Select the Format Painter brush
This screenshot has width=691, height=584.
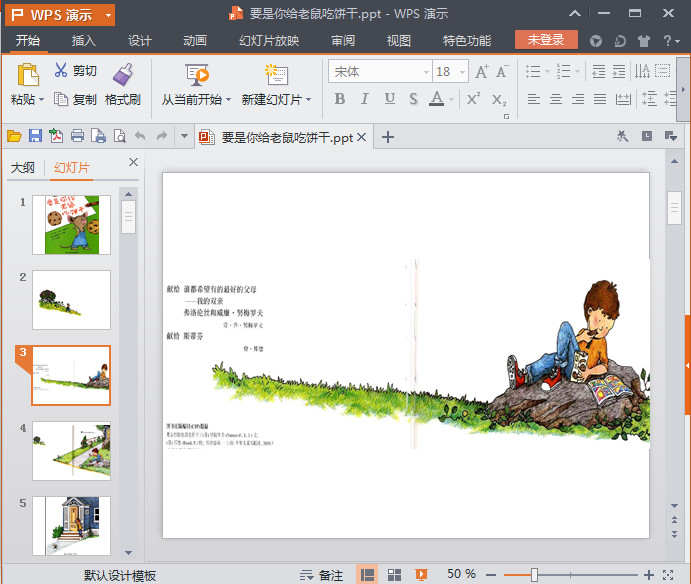[x=123, y=74]
